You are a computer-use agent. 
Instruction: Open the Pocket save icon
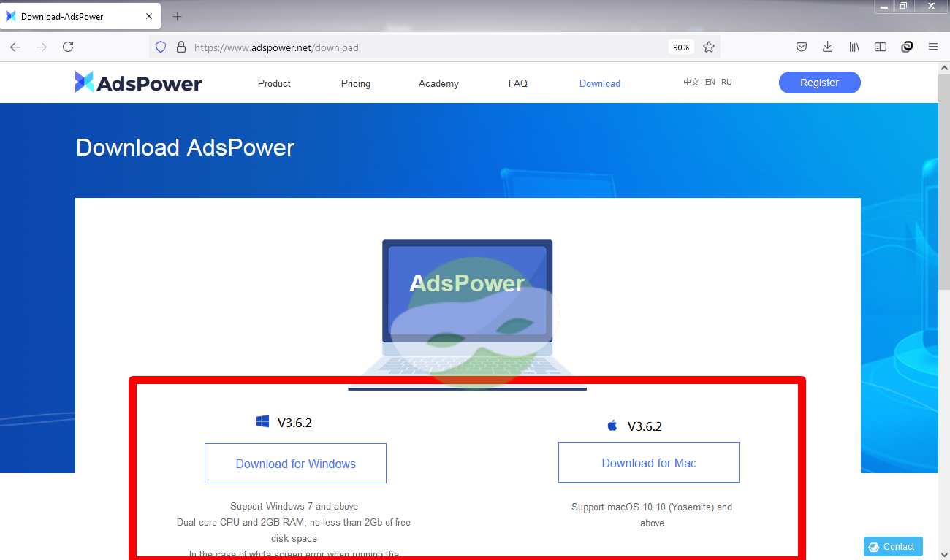[802, 47]
